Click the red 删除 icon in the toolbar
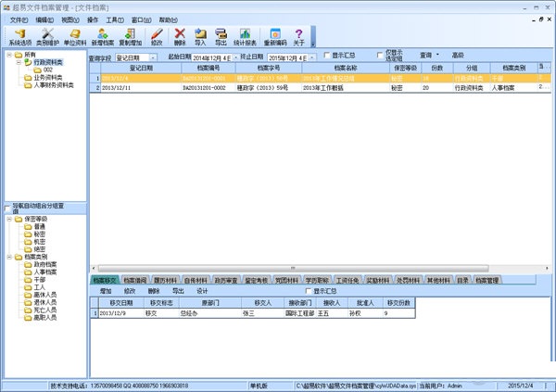 (x=179, y=36)
